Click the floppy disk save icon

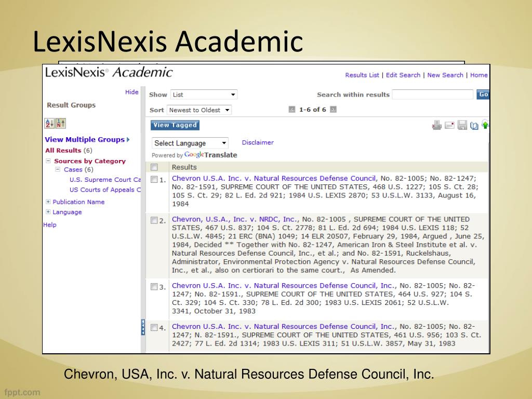(462, 125)
